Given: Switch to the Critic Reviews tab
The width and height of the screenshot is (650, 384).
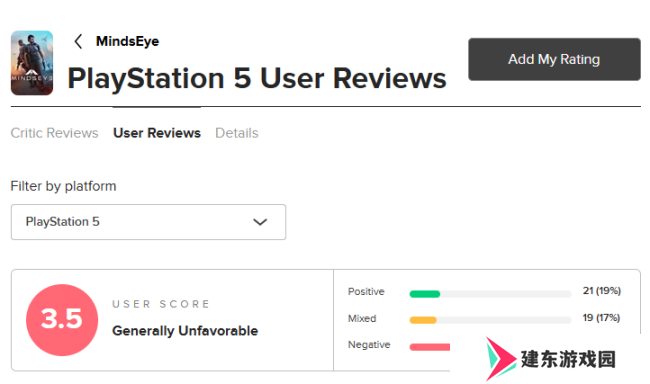Looking at the screenshot, I should click(54, 133).
